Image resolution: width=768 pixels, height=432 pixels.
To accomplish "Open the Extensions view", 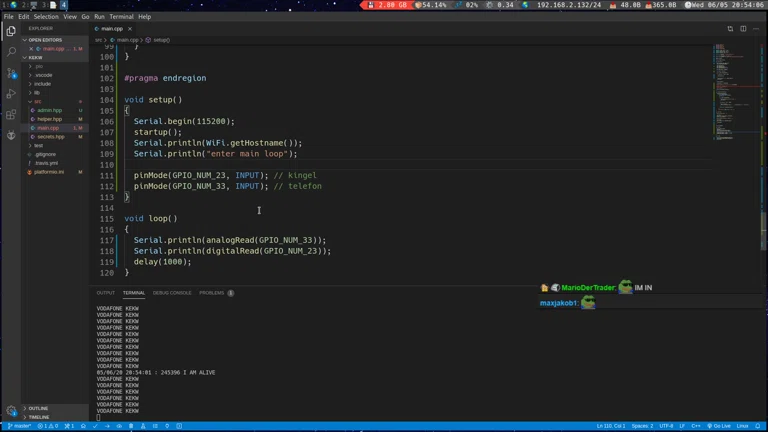I will [11, 115].
